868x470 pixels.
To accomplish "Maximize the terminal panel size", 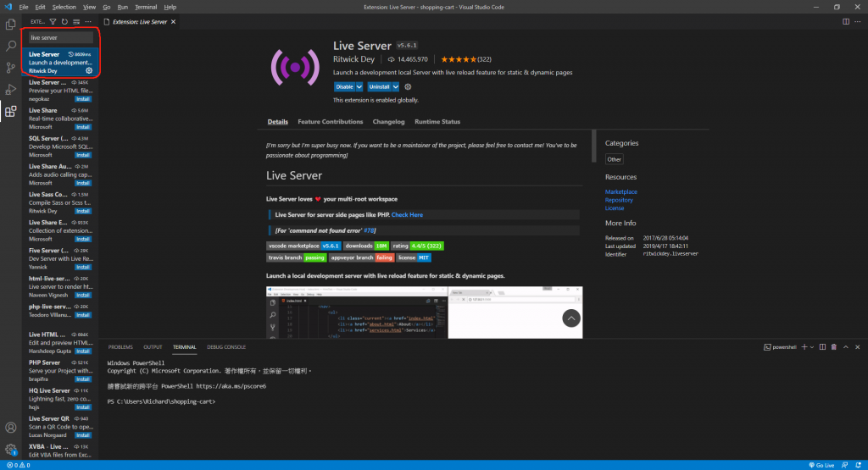I will coord(846,347).
